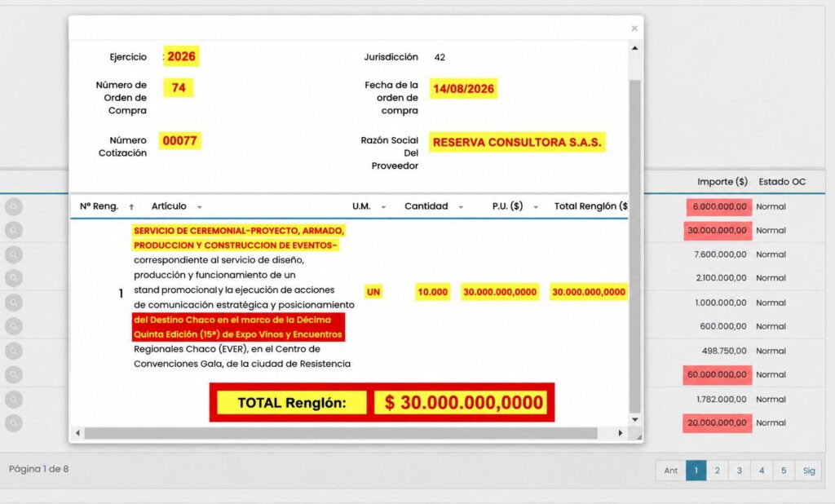835x504 pixels.
Task: Click the Jurisdicción value 42
Action: [440, 57]
